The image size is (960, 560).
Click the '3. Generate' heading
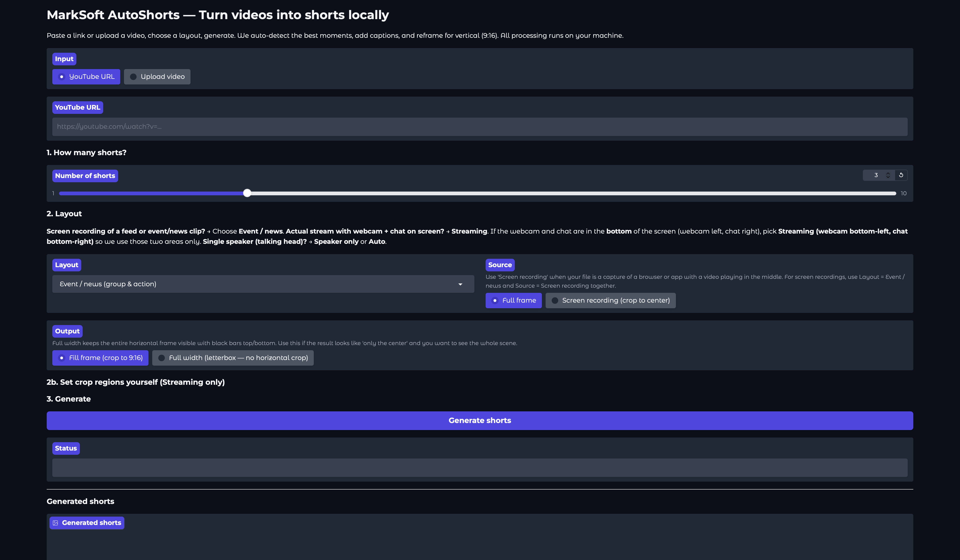(x=69, y=399)
